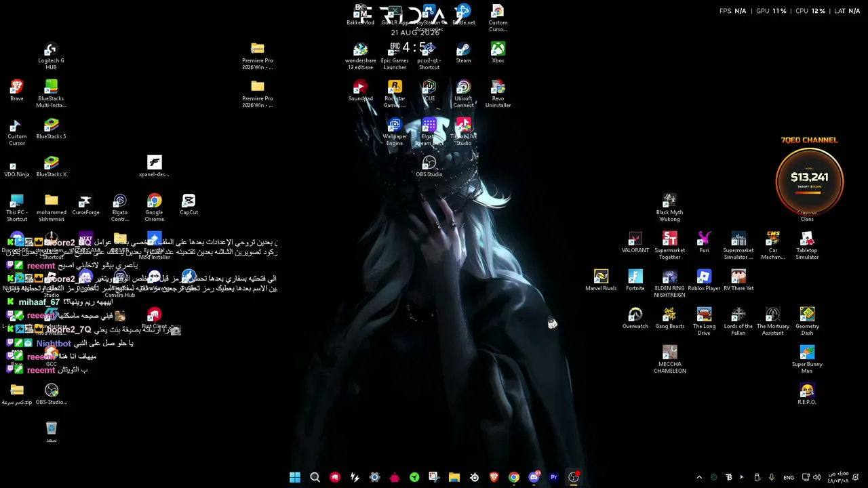868x488 pixels.
Task: Select the Supermarket Simulator icon
Action: (738, 246)
